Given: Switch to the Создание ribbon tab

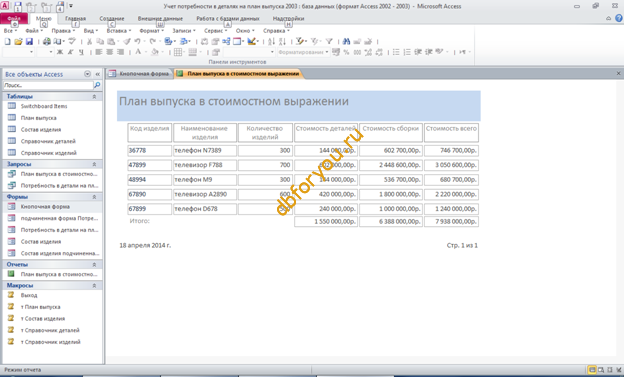Looking at the screenshot, I should (112, 19).
